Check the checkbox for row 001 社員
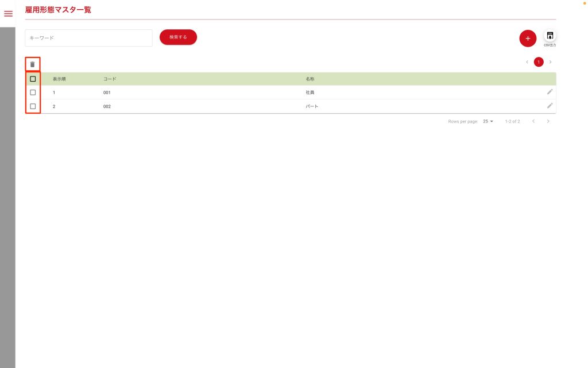 (x=33, y=92)
